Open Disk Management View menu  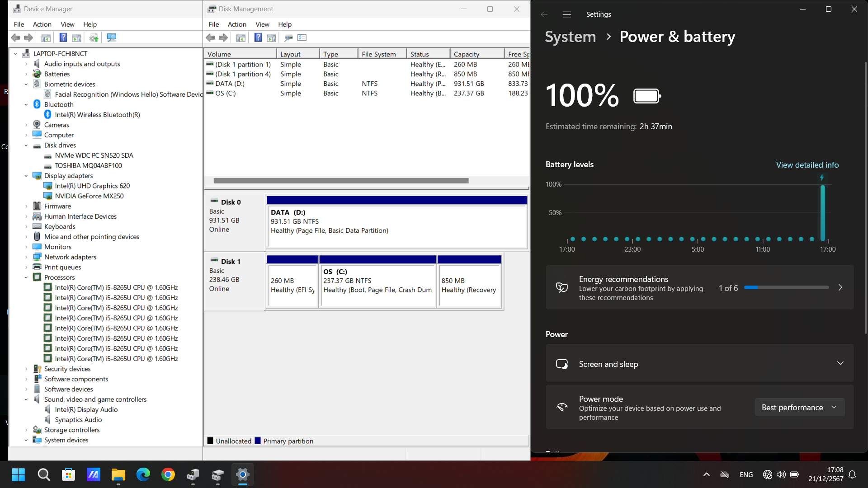pos(262,24)
